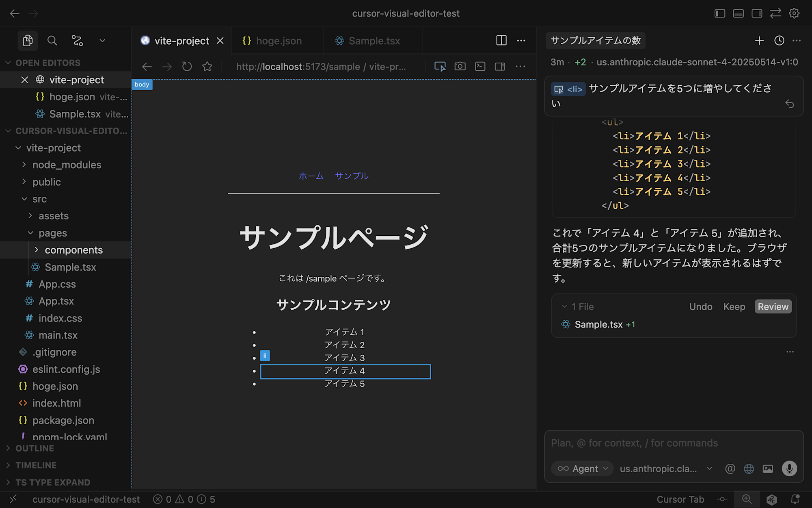This screenshot has height=508, width=812.
Task: Open the source control view icon
Action: [x=77, y=41]
